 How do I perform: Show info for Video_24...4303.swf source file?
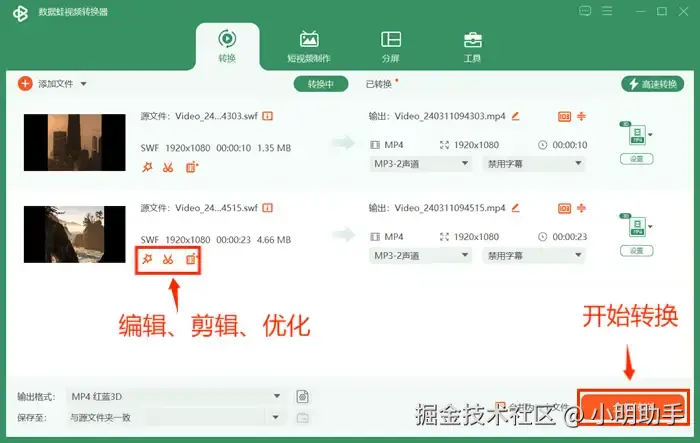pos(267,116)
